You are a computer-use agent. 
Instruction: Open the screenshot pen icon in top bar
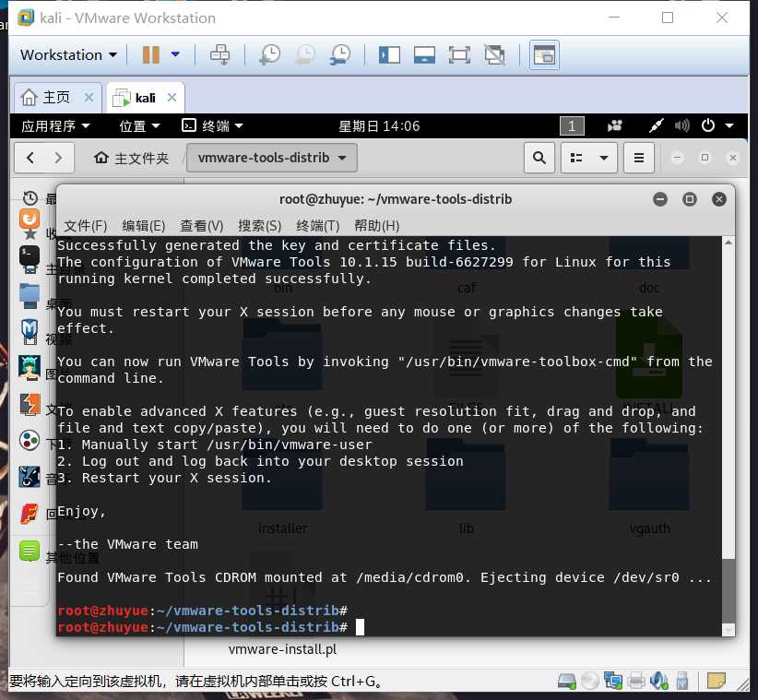pyautogui.click(x=656, y=126)
